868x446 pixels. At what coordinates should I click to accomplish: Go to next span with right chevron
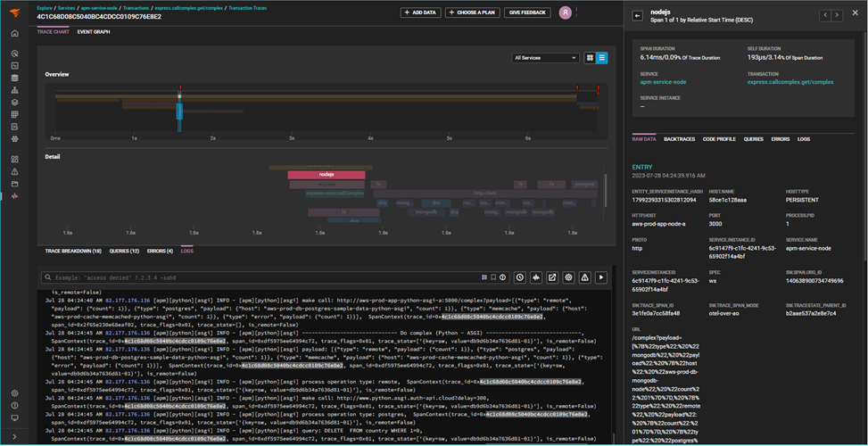[x=837, y=15]
